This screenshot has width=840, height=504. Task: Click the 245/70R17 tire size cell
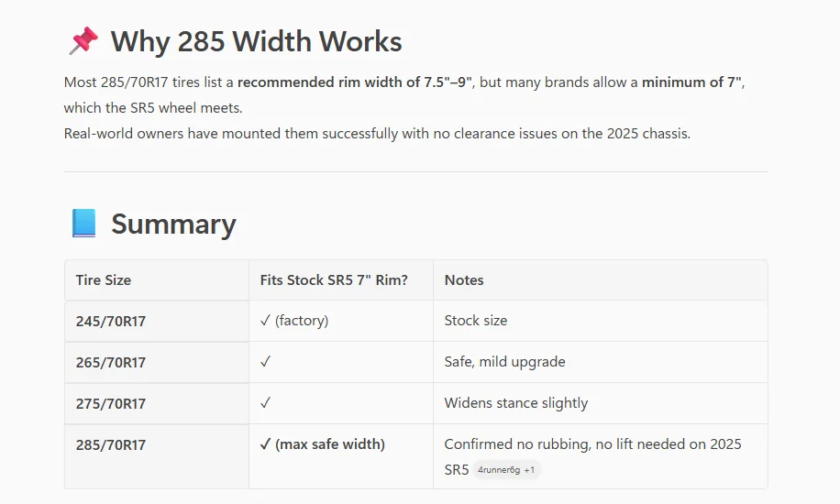[x=111, y=321]
